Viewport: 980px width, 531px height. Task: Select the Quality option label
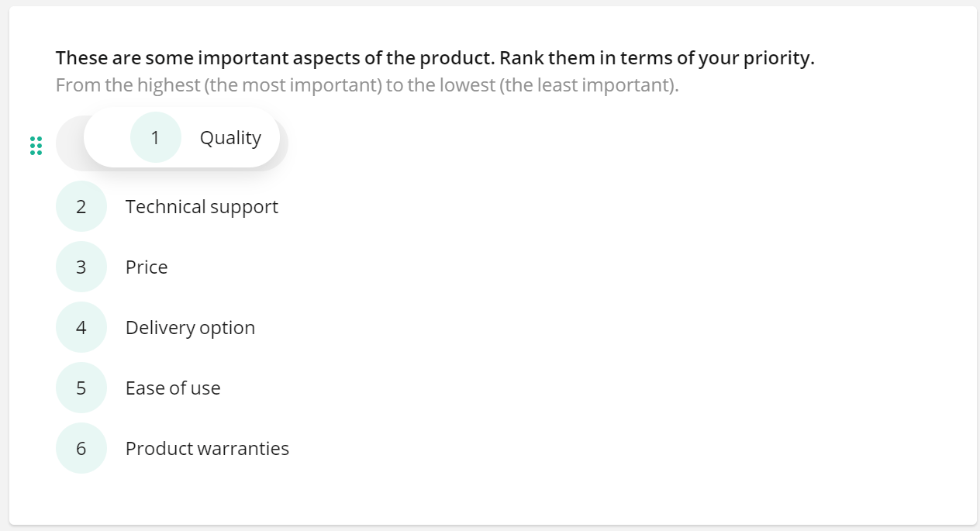230,137
